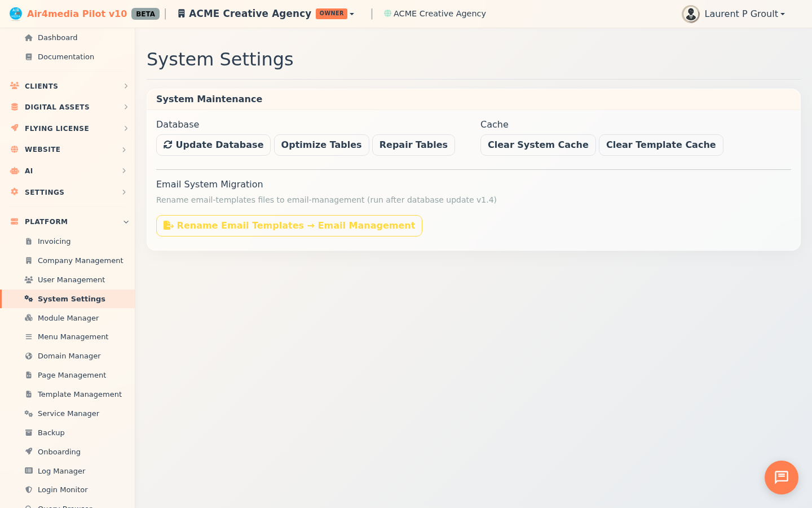
Task: Click the Domain Manager globe icon
Action: pos(29,356)
